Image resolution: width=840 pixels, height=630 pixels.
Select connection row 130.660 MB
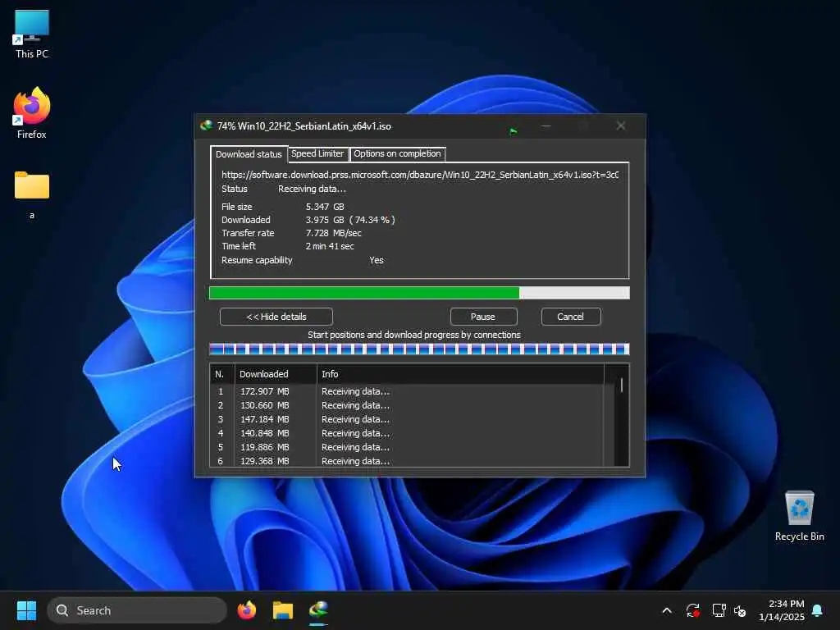tap(407, 405)
